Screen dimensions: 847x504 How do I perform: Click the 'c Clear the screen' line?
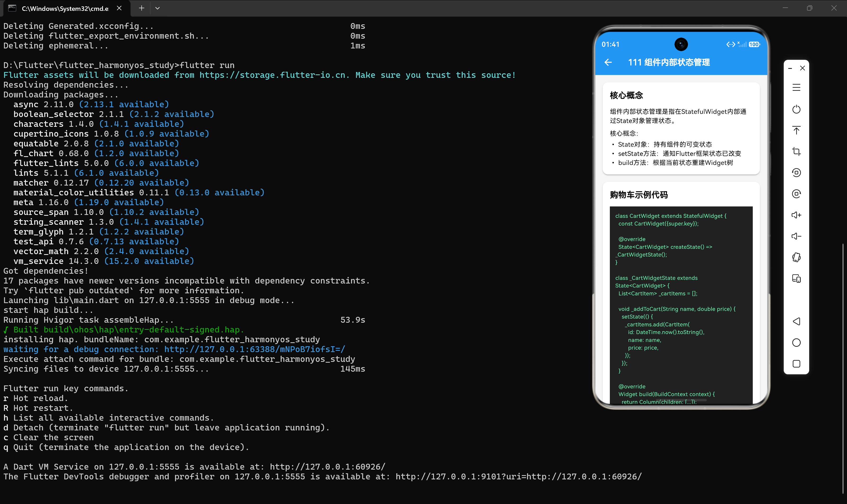(x=48, y=438)
